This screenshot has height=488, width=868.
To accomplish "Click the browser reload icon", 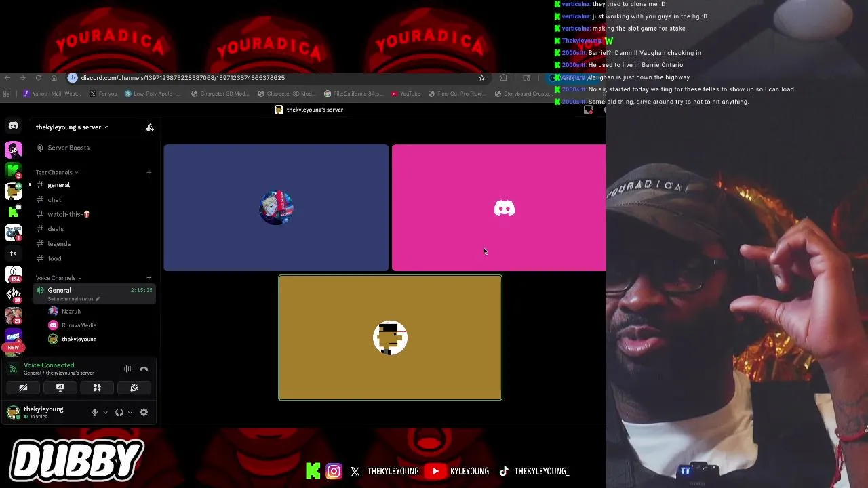I will (39, 78).
